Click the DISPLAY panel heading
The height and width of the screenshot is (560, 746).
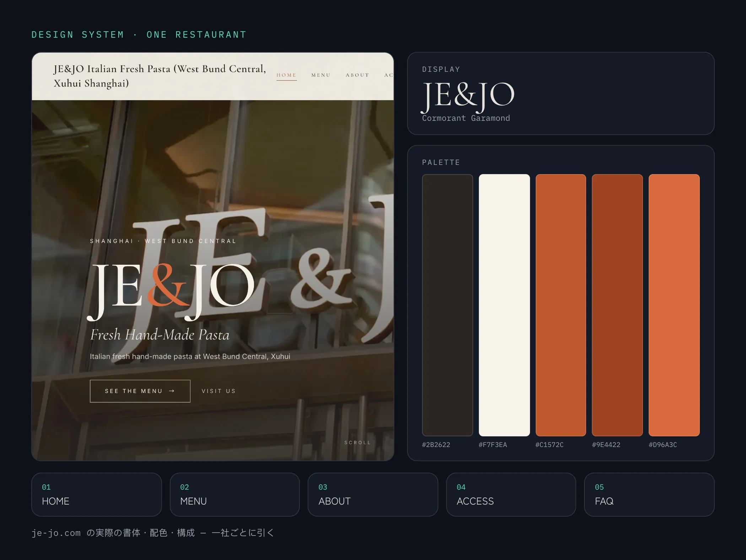[441, 70]
